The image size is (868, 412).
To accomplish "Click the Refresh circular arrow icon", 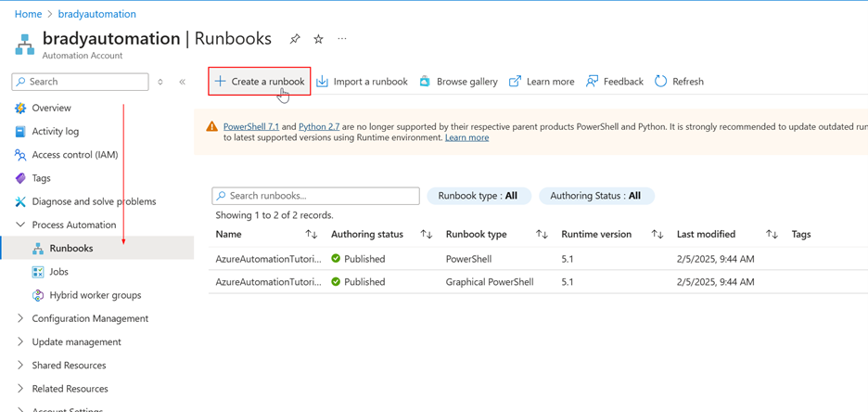I will click(660, 82).
